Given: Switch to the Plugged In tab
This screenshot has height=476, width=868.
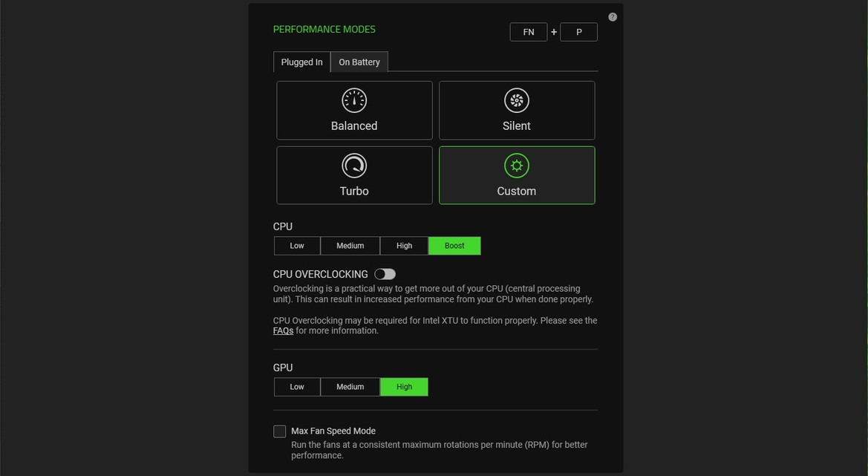Looking at the screenshot, I should coord(301,62).
